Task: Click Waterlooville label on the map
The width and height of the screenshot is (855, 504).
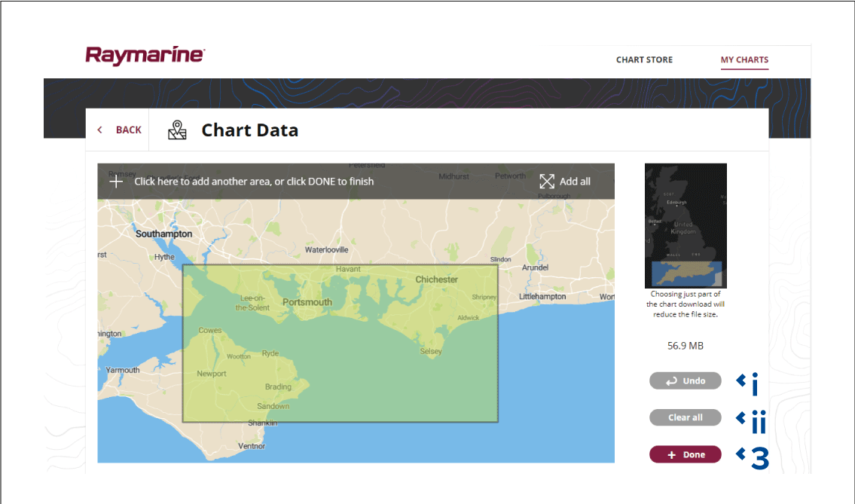Action: (x=326, y=250)
